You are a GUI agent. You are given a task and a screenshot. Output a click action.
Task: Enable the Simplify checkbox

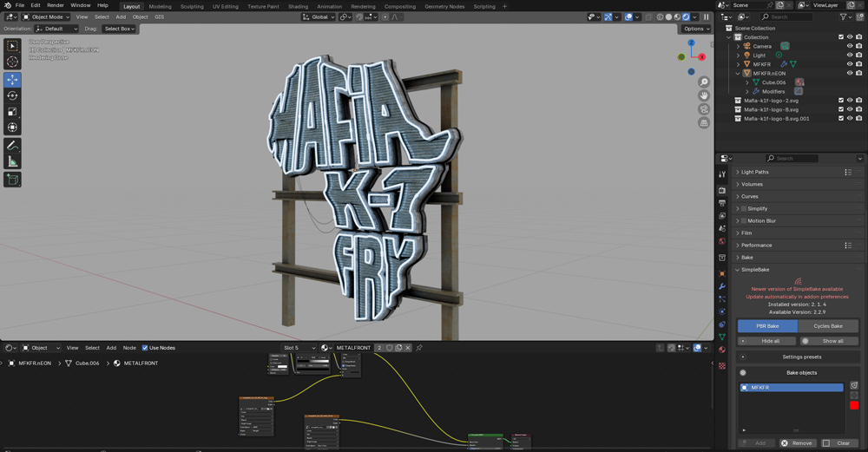(x=744, y=209)
